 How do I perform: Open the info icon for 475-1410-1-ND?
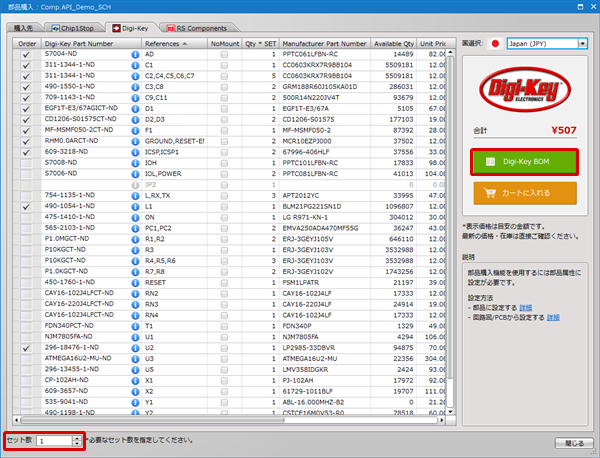pyautogui.click(x=135, y=218)
